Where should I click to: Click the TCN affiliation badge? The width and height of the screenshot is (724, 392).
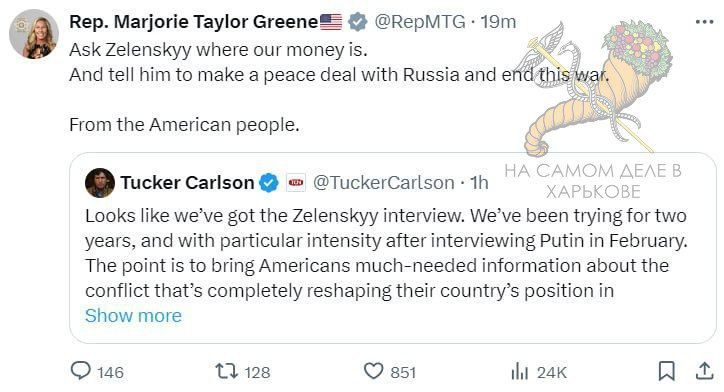pyautogui.click(x=296, y=183)
